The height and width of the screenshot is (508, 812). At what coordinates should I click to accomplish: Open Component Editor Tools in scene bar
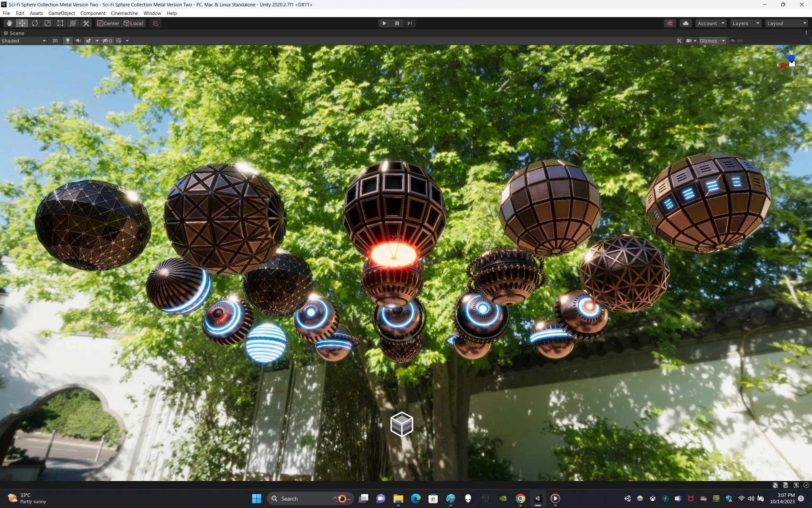click(x=679, y=41)
